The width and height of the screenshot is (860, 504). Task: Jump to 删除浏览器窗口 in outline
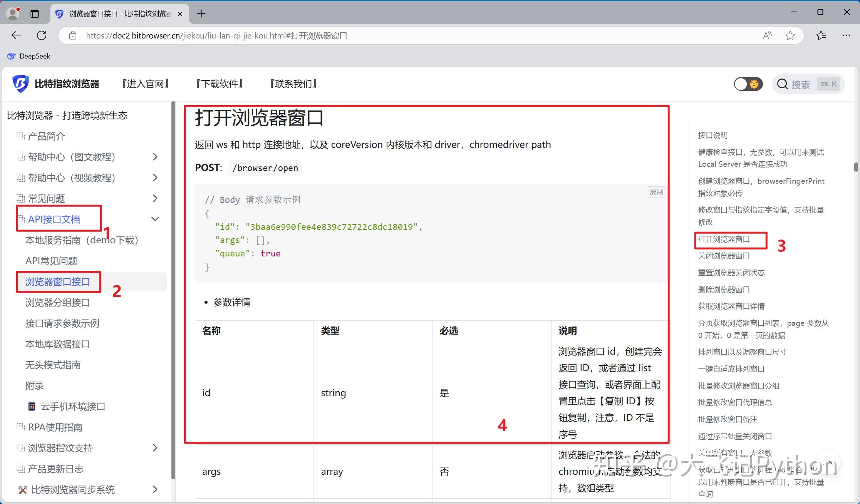coord(724,290)
